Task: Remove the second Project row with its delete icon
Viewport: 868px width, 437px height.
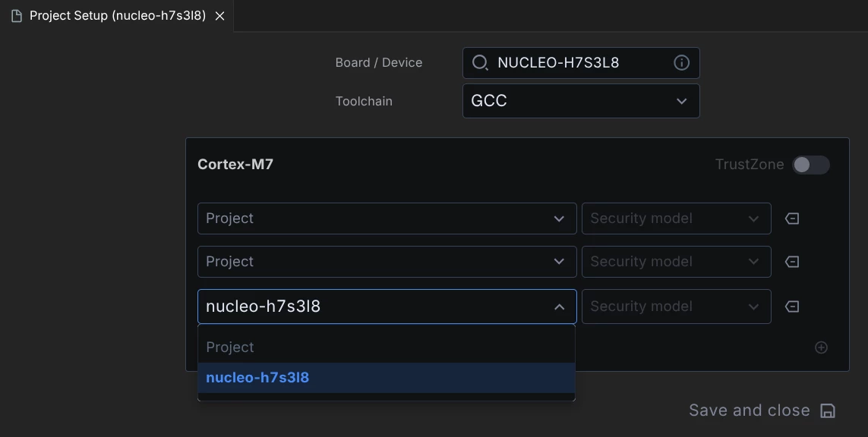Action: coord(792,262)
